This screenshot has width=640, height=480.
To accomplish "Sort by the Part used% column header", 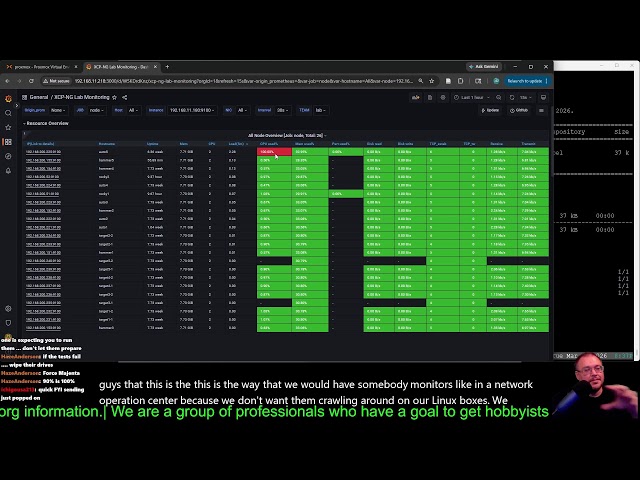I will [x=341, y=144].
